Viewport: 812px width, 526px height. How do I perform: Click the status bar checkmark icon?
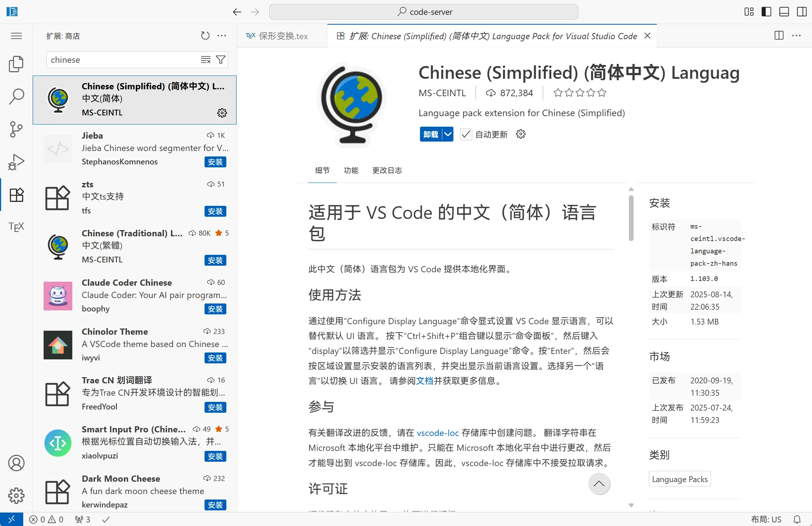(x=106, y=519)
